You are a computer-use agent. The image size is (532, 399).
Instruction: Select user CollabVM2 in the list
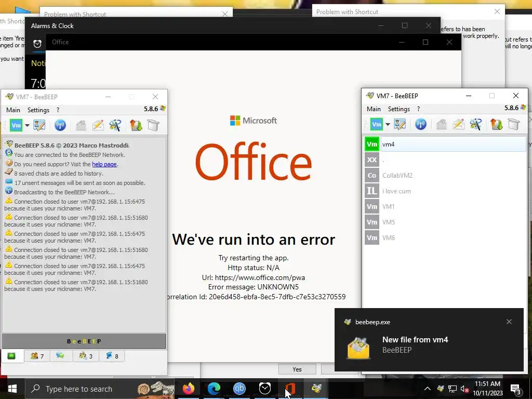coord(445,176)
